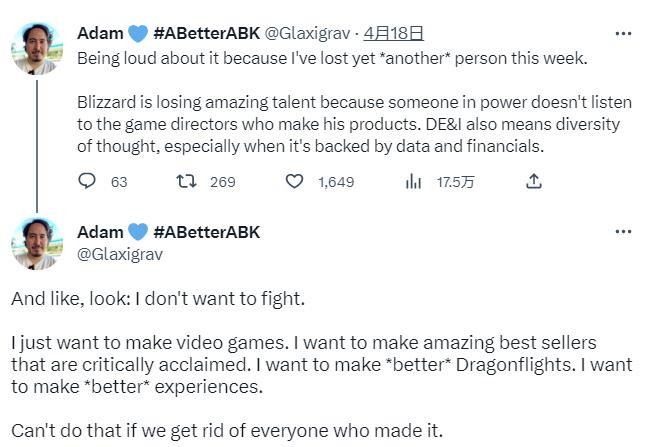
Task: Click the 1,649 likes count
Action: pos(336,182)
